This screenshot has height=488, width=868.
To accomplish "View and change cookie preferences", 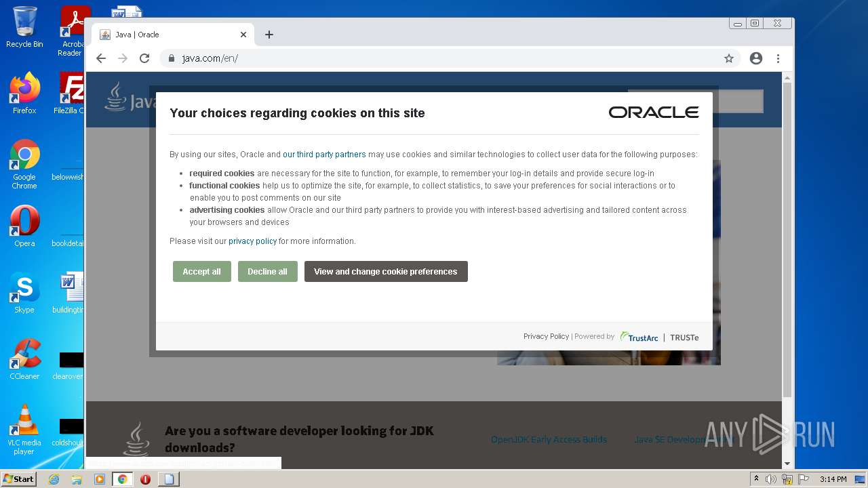I will 386,271.
